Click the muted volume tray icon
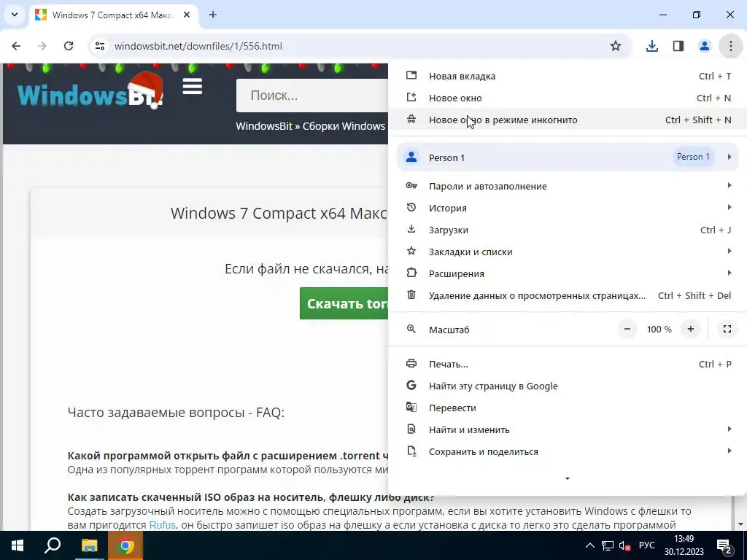This screenshot has width=747, height=560. pos(624,545)
